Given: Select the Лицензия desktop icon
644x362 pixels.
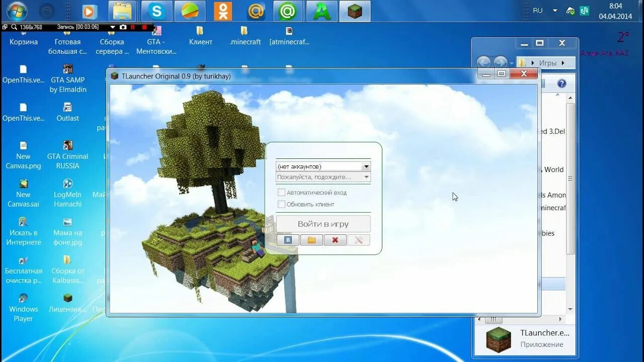Looking at the screenshot, I should (x=68, y=304).
